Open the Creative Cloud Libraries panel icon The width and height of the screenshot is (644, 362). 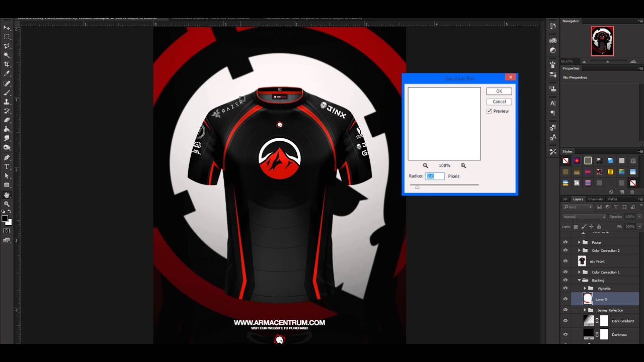pyautogui.click(x=553, y=41)
